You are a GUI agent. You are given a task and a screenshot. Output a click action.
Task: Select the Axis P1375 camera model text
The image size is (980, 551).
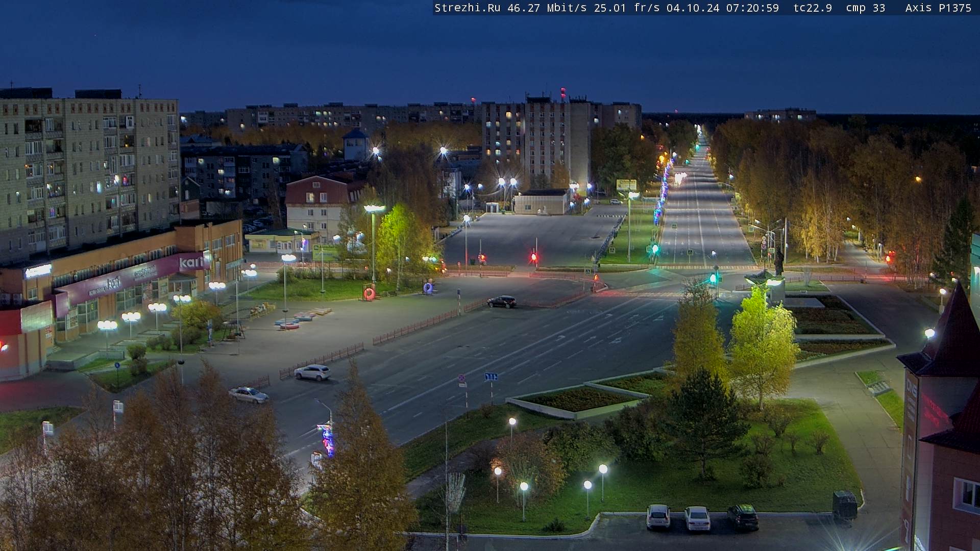(x=938, y=8)
